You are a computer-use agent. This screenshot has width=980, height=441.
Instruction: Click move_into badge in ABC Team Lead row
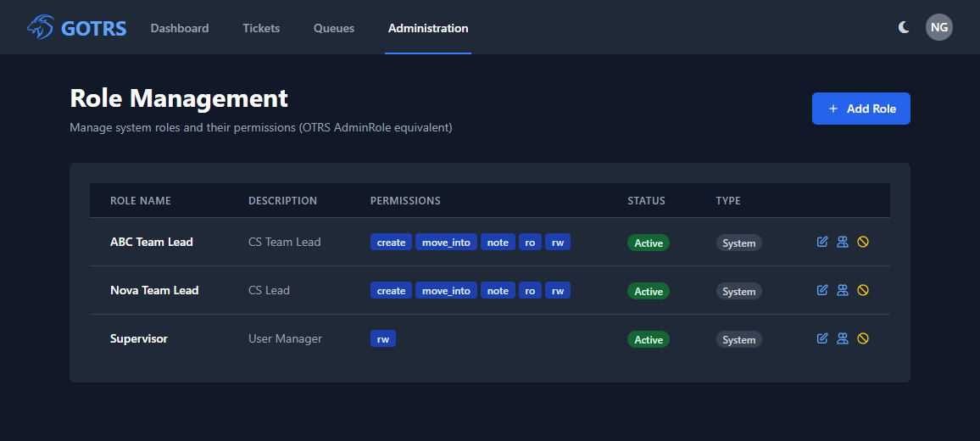tap(446, 242)
